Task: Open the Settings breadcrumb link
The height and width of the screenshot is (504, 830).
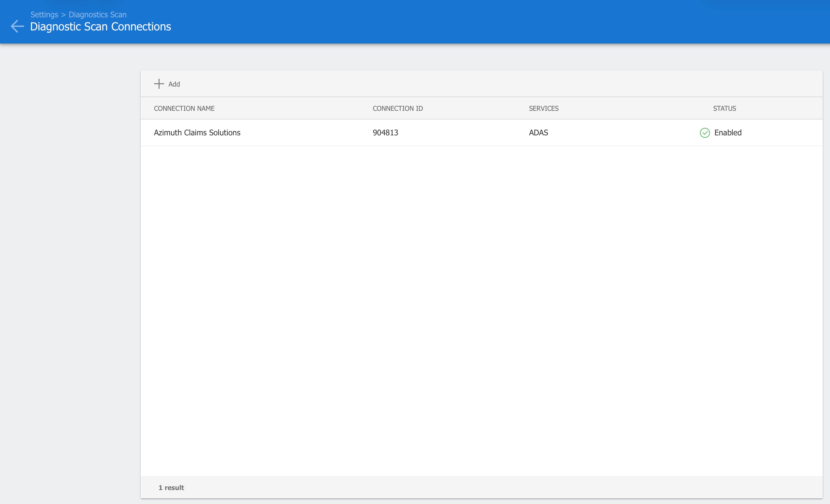Action: pos(44,15)
